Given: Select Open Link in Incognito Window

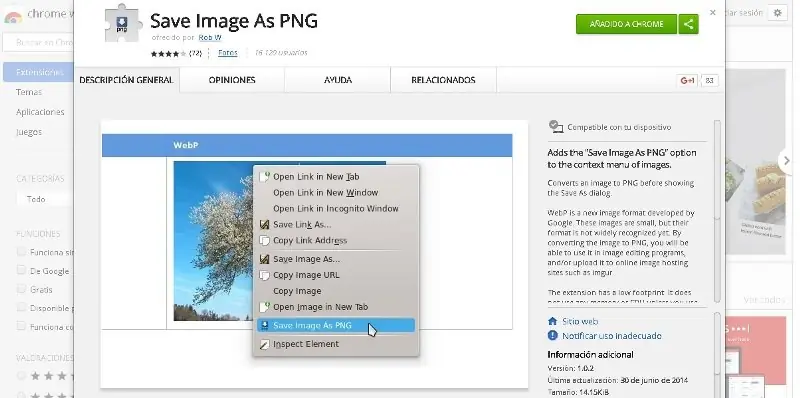Looking at the screenshot, I should click(x=336, y=208).
